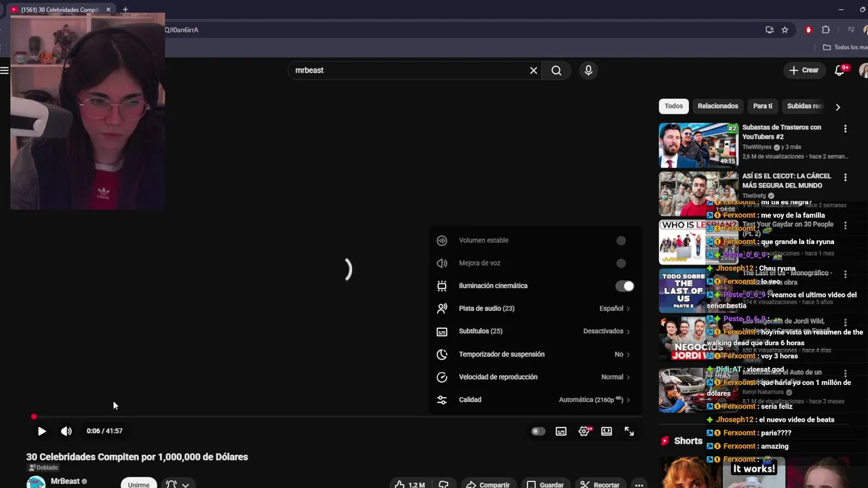This screenshot has width=868, height=488.
Task: Open Velocidad de reproducción options
Action: (x=535, y=377)
